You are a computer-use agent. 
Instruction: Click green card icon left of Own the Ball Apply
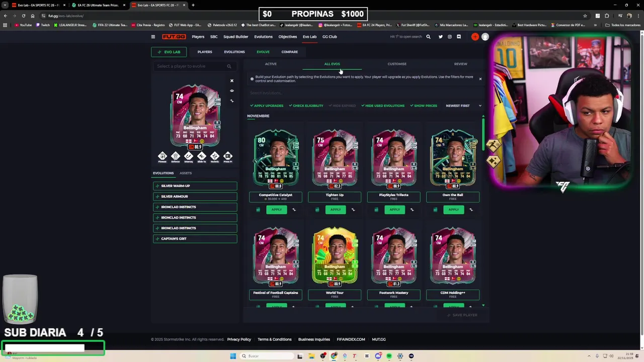435,210
